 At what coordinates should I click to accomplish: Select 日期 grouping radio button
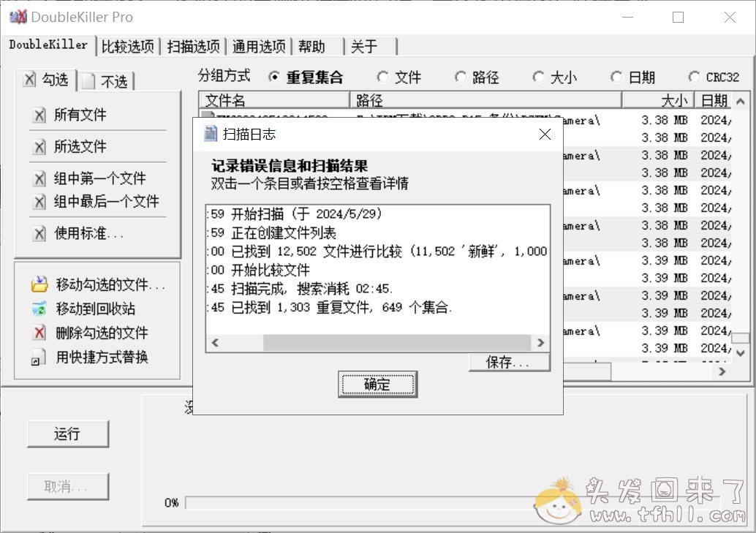(616, 78)
